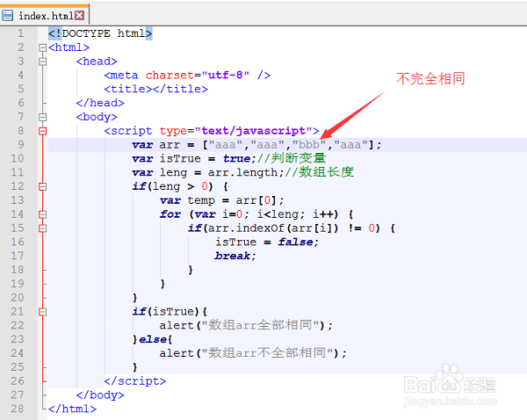527x420 pixels.
Task: Click line number 28 in the margin
Action: pyautogui.click(x=18, y=409)
